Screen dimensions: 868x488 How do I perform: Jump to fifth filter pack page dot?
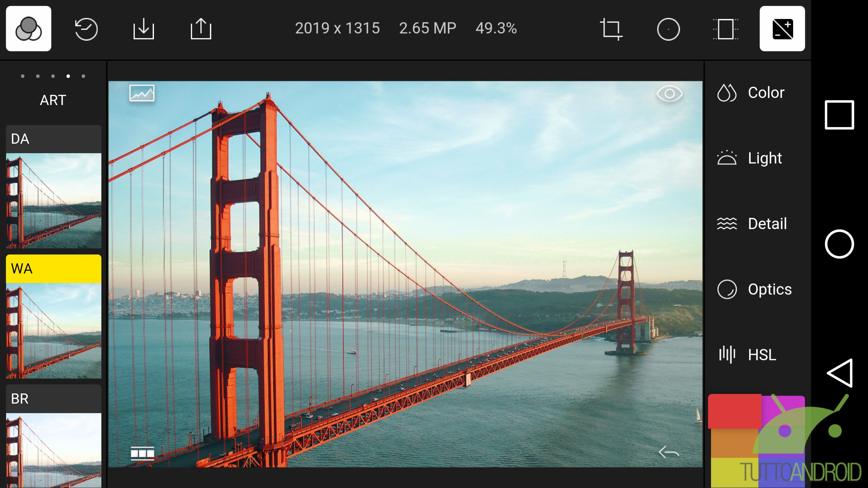pyautogui.click(x=83, y=76)
